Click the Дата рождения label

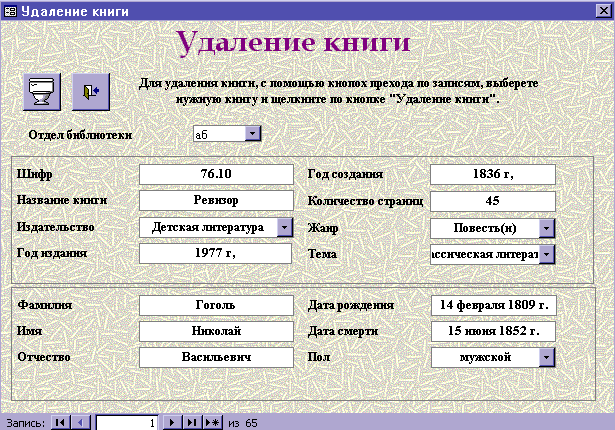tap(351, 305)
